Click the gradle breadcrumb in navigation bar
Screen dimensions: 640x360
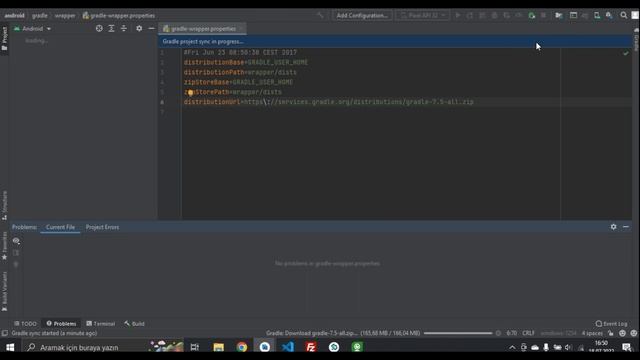click(40, 16)
